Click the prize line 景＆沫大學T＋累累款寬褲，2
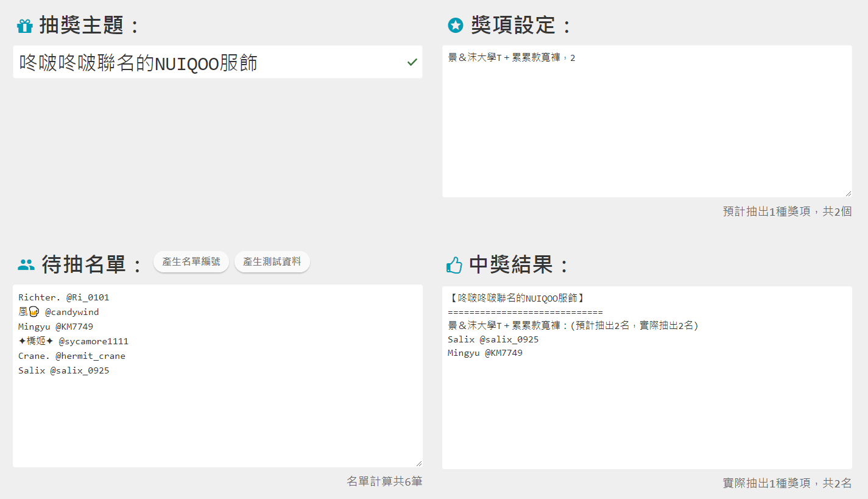The height and width of the screenshot is (499, 868). pyautogui.click(x=512, y=58)
